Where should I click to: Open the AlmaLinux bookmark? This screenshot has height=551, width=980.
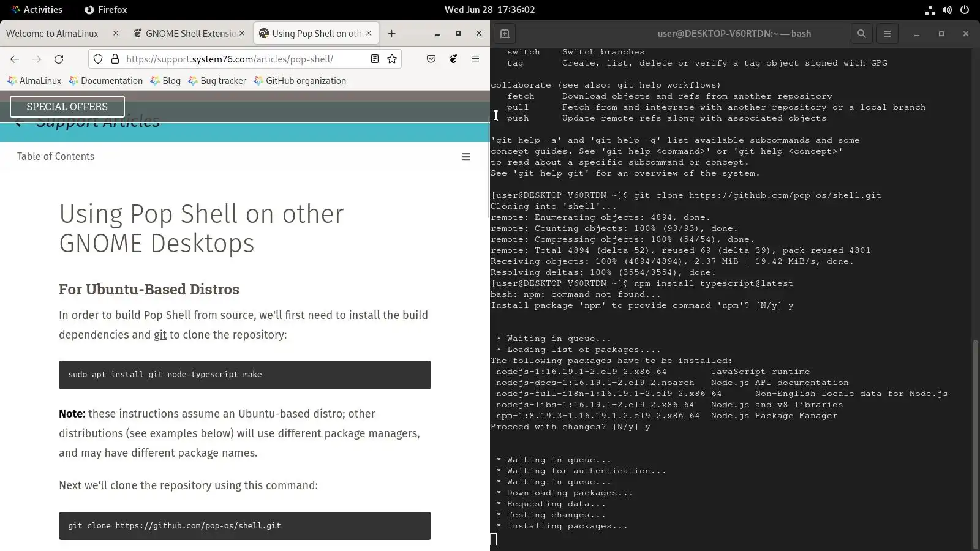click(34, 81)
